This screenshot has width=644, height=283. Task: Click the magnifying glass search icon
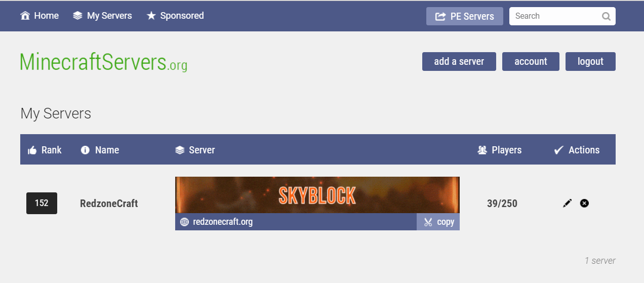point(606,16)
